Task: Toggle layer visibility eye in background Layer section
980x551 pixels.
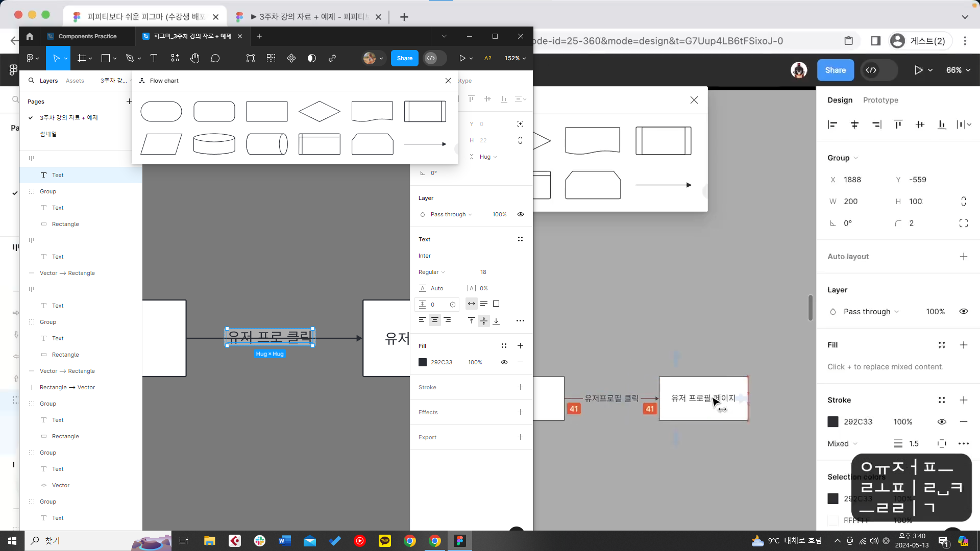Action: [x=964, y=312]
